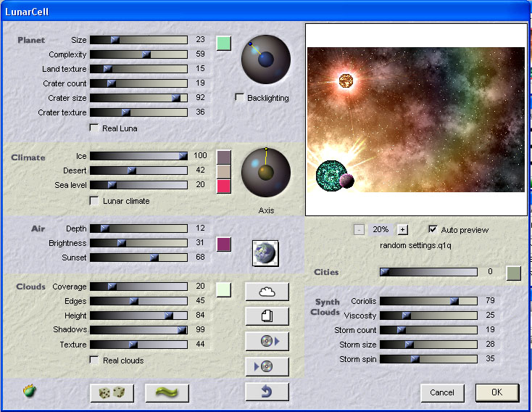Image resolution: width=532 pixels, height=412 pixels.
Task: Click the arrow into disc button
Action: click(267, 366)
